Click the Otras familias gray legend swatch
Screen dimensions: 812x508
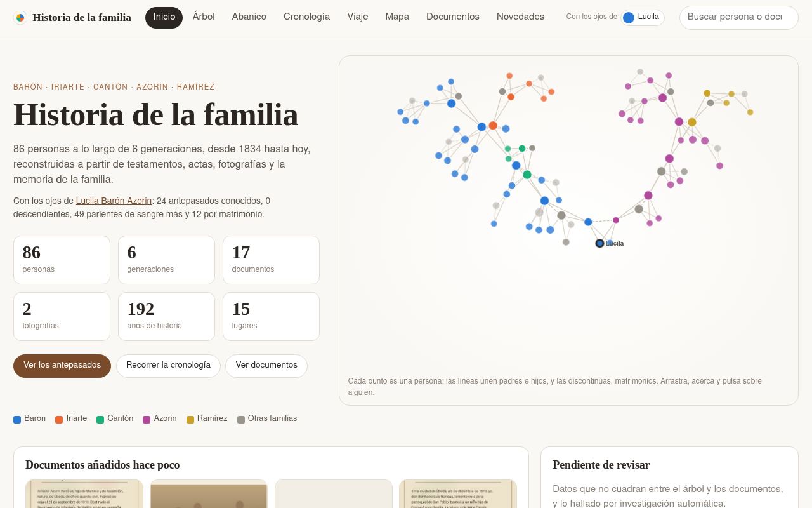point(241,420)
